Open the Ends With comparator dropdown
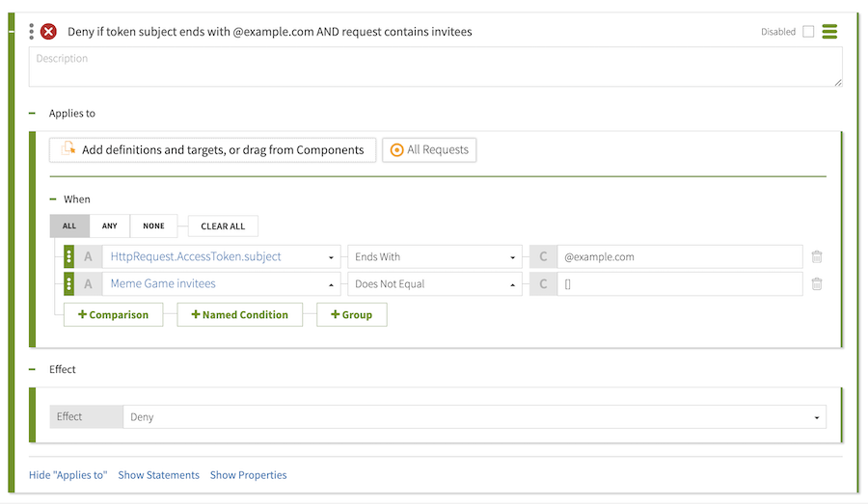The width and height of the screenshot is (868, 504). [x=434, y=257]
